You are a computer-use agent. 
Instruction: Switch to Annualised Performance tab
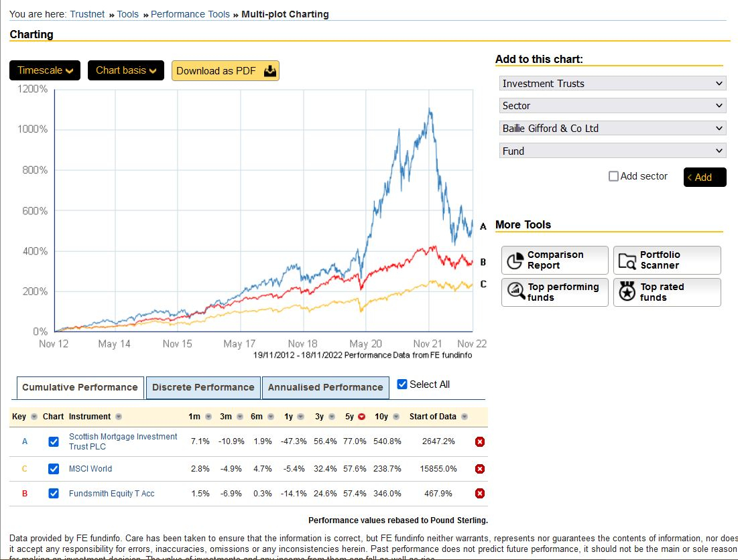pyautogui.click(x=325, y=387)
